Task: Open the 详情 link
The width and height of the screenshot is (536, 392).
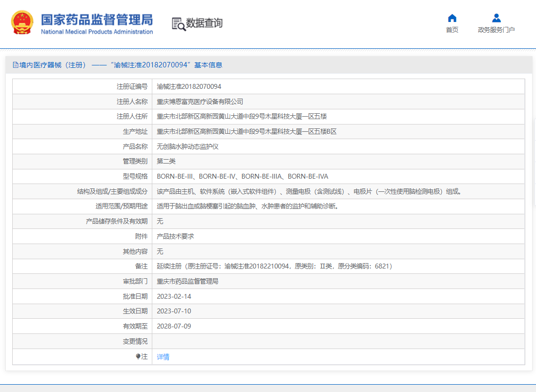Action: (163, 357)
